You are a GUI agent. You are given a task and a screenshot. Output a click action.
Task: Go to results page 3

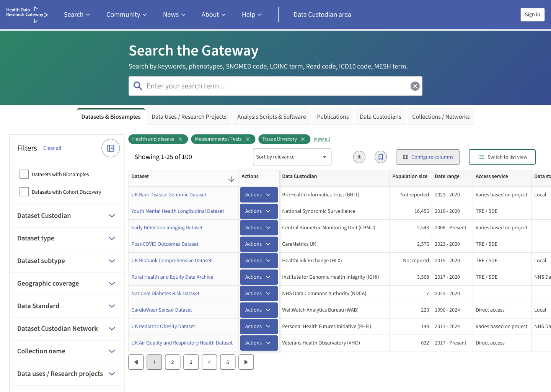[x=191, y=362]
